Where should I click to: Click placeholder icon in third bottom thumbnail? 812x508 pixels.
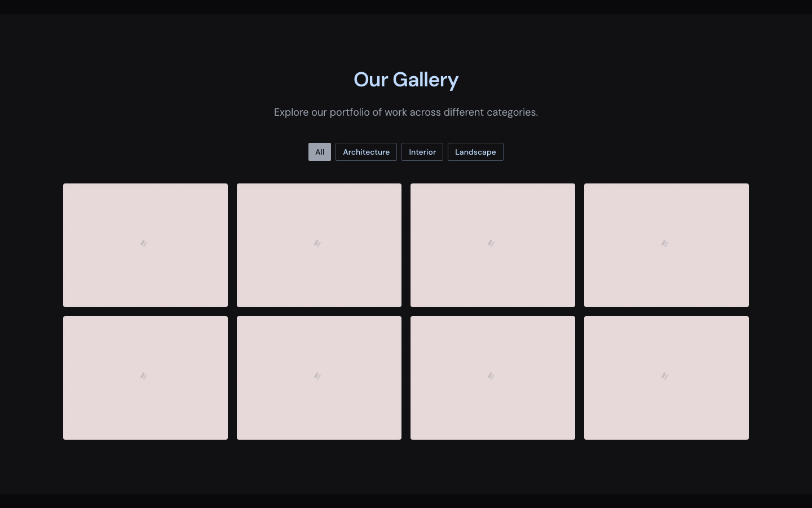[492, 376]
